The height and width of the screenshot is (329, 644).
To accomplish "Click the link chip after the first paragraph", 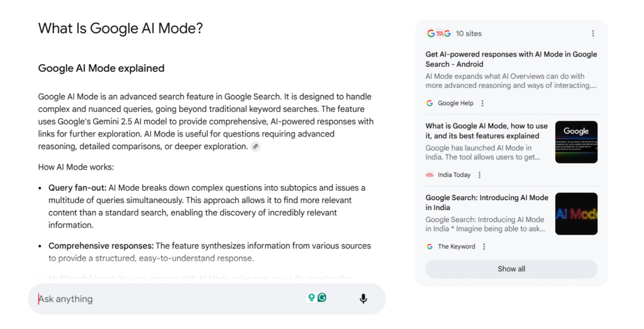I will pos(255,146).
